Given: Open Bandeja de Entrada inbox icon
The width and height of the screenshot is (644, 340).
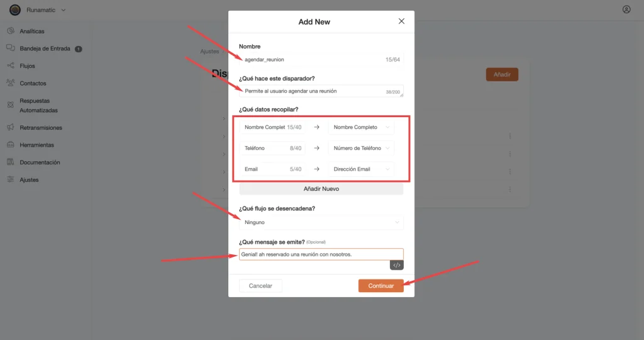Looking at the screenshot, I should click(11, 48).
